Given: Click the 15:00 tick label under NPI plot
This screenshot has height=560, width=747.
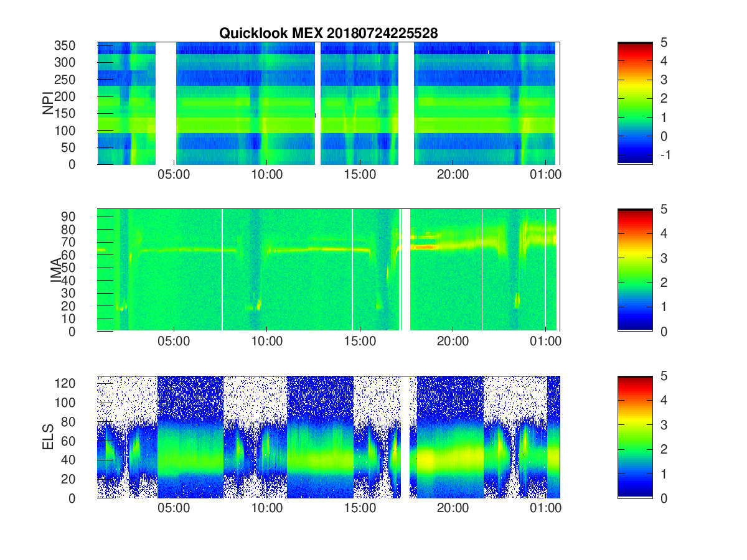Looking at the screenshot, I should click(360, 175).
